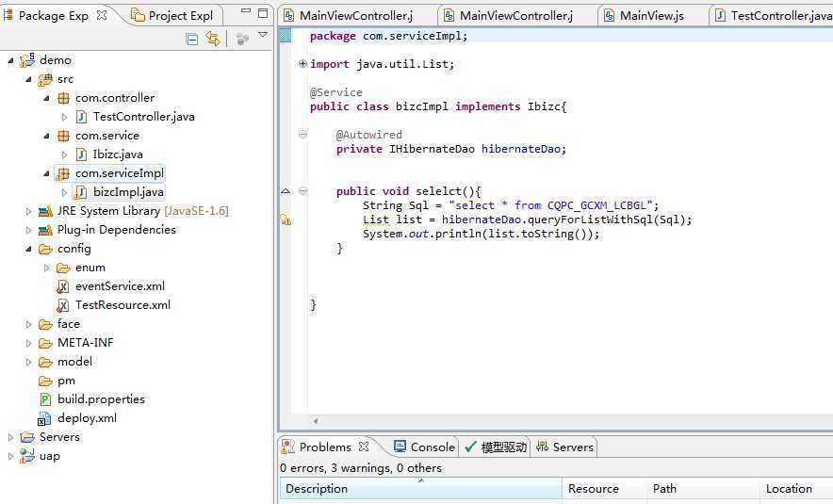833x504 pixels.
Task: Select eventService.xml in tree
Action: point(120,286)
